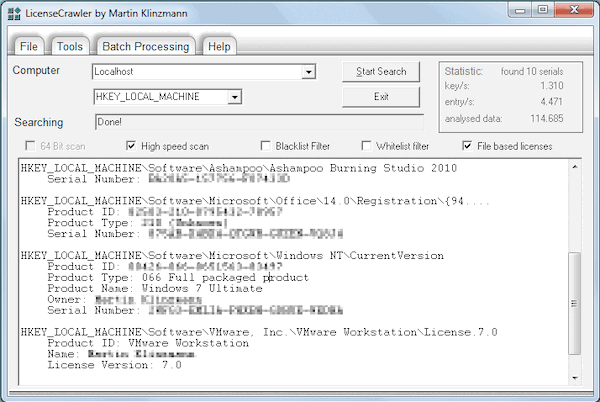The height and width of the screenshot is (402, 600).
Task: Minimize the LicenseCrawler window
Action: [x=520, y=10]
